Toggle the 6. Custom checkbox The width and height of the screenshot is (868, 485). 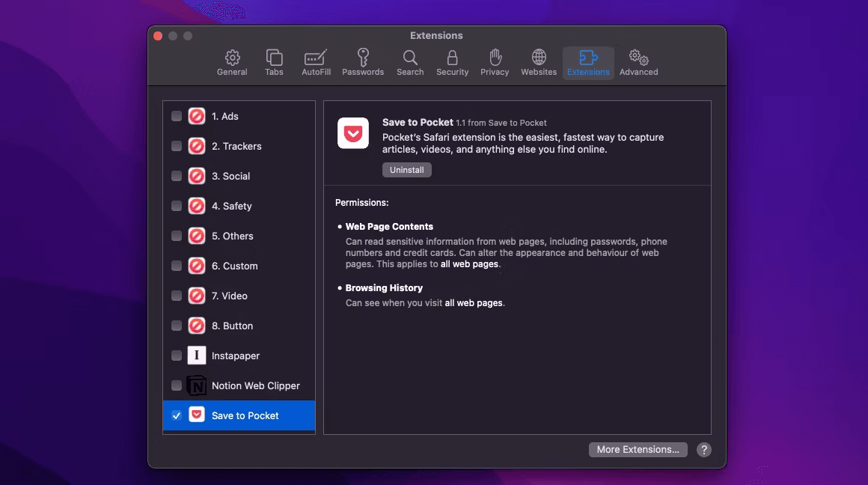point(177,266)
